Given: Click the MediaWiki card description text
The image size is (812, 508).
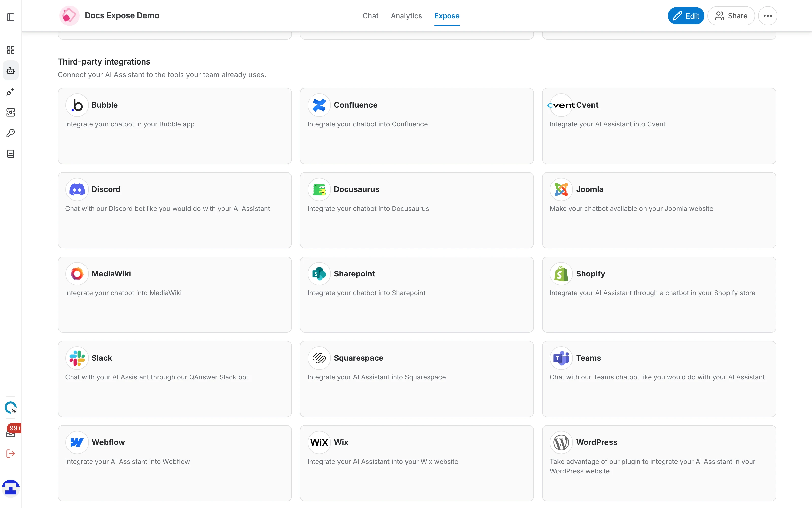Looking at the screenshot, I should coord(123,293).
